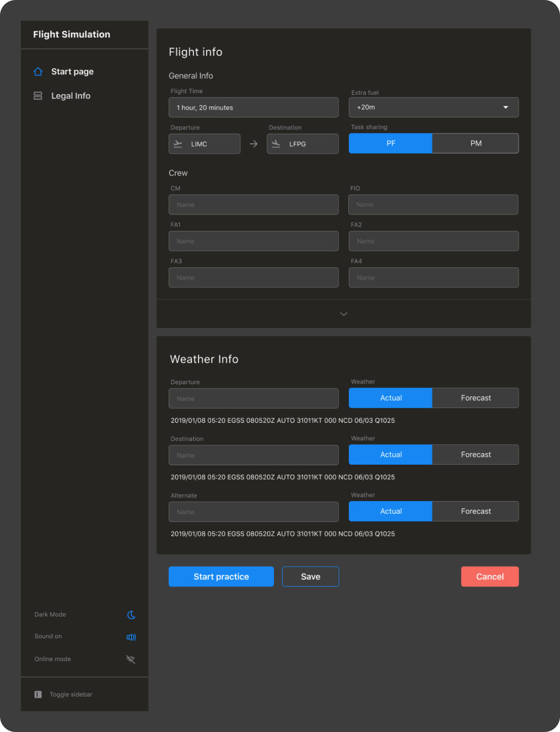The image size is (560, 732).
Task: Toggle the sidebar via Toggle sidebar label
Action: 71,695
